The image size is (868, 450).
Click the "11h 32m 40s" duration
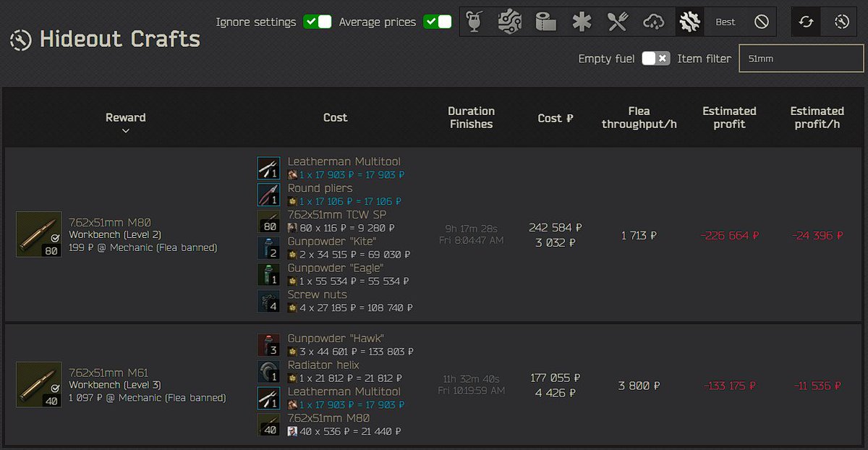coord(471,378)
